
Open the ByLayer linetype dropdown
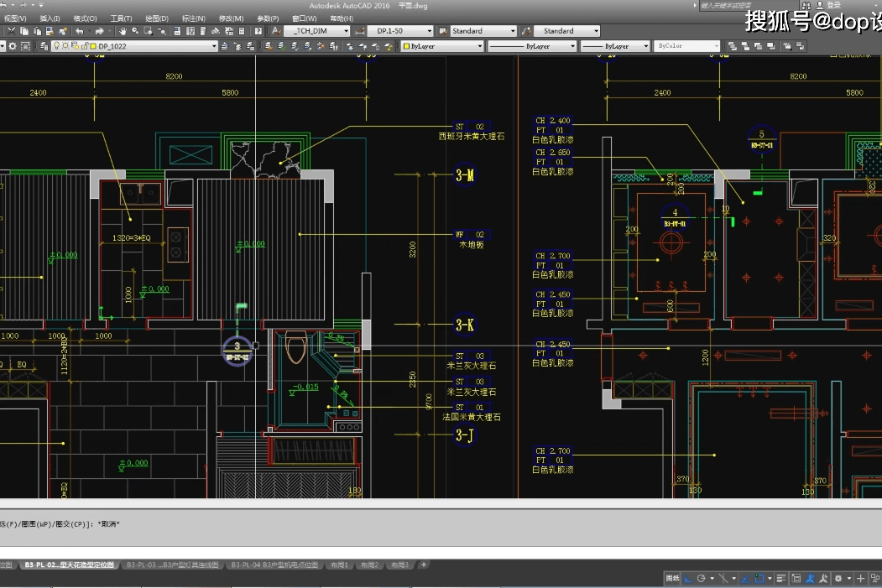[532, 46]
